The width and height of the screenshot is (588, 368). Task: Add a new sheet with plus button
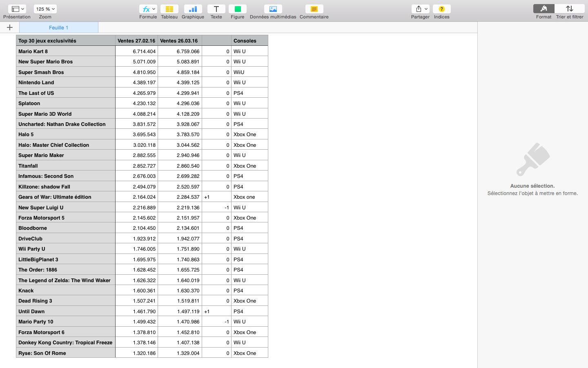tap(10, 27)
